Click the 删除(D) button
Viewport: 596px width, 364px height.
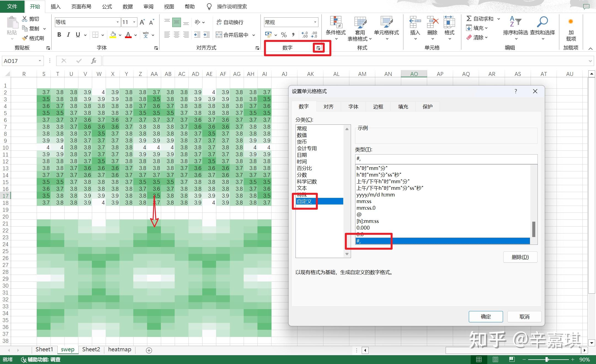click(520, 257)
